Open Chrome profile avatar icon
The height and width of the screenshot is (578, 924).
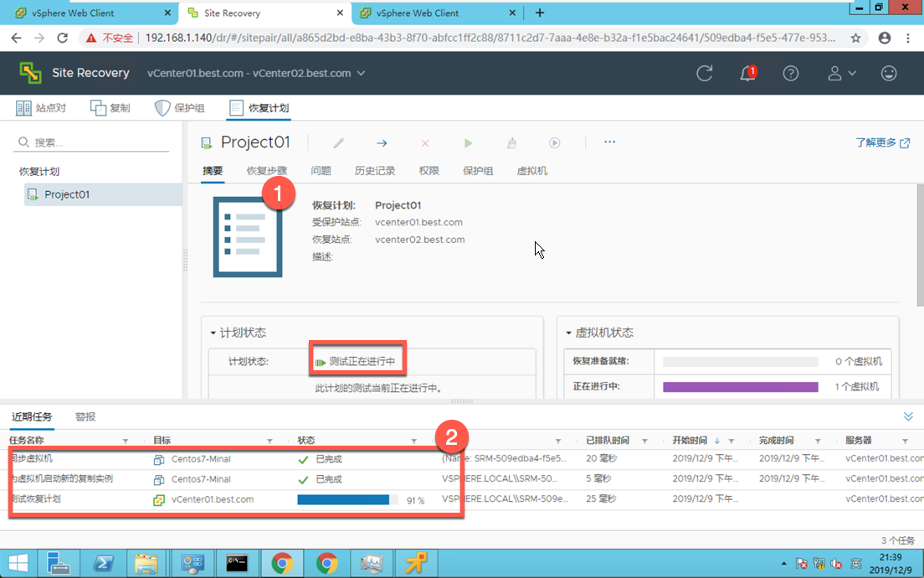tap(885, 38)
